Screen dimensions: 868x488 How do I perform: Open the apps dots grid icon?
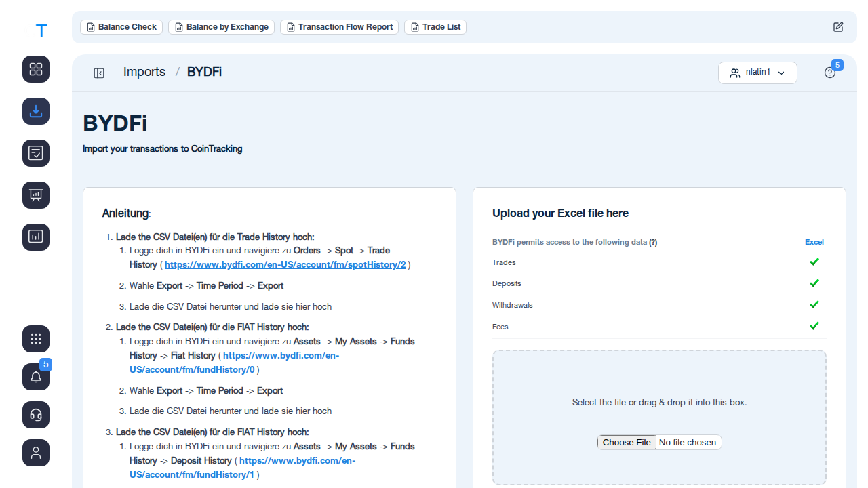tap(36, 339)
